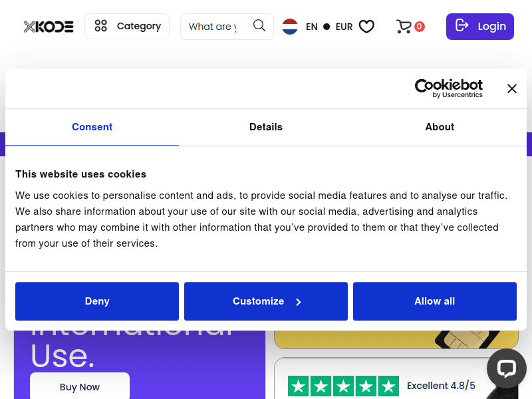The width and height of the screenshot is (532, 399).
Task: Click the search magnifier icon
Action: tap(259, 26)
